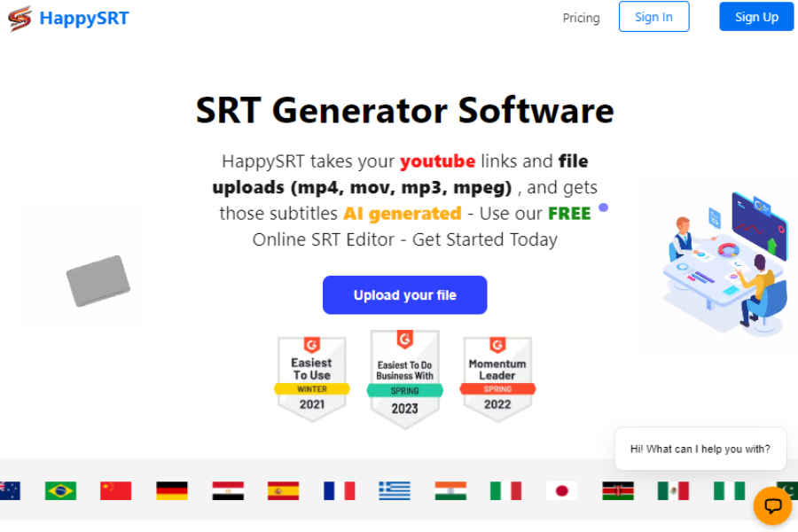Click the HappySRT brand name in the header
The height and width of the screenshot is (532, 798).
tap(84, 17)
